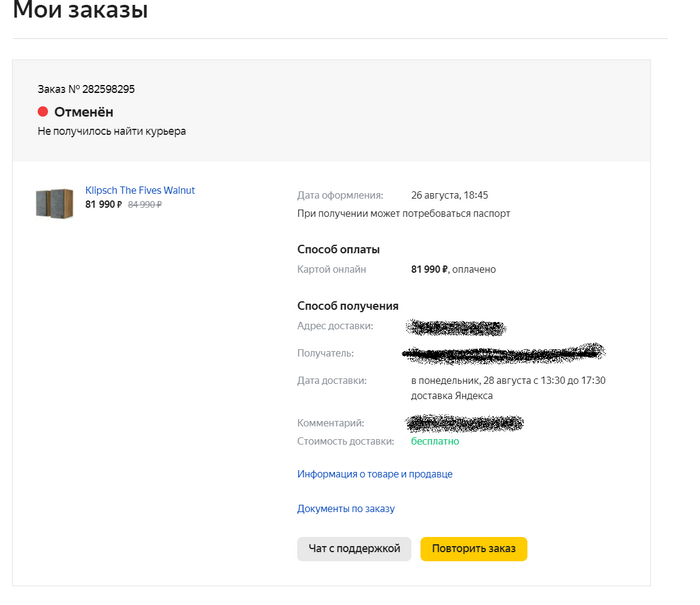Click the crossed-out old price 84 990 ₽

point(145,205)
